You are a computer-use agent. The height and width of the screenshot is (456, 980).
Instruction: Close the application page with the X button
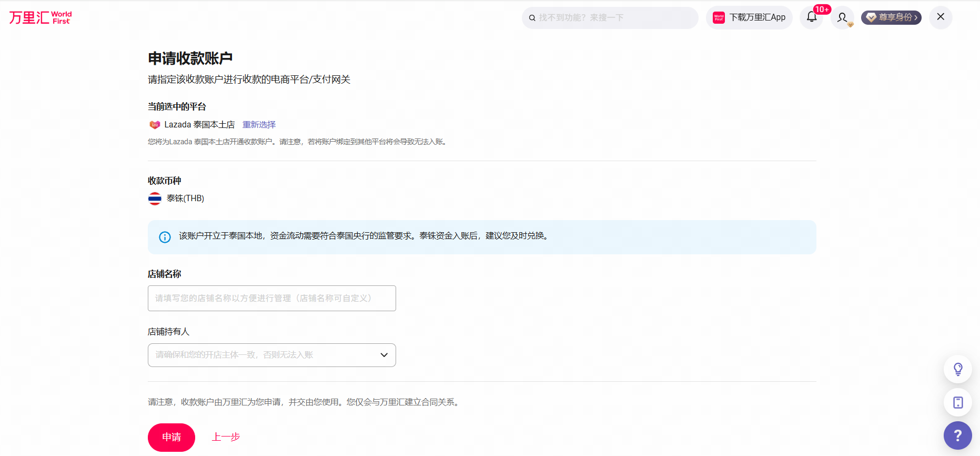(x=941, y=17)
